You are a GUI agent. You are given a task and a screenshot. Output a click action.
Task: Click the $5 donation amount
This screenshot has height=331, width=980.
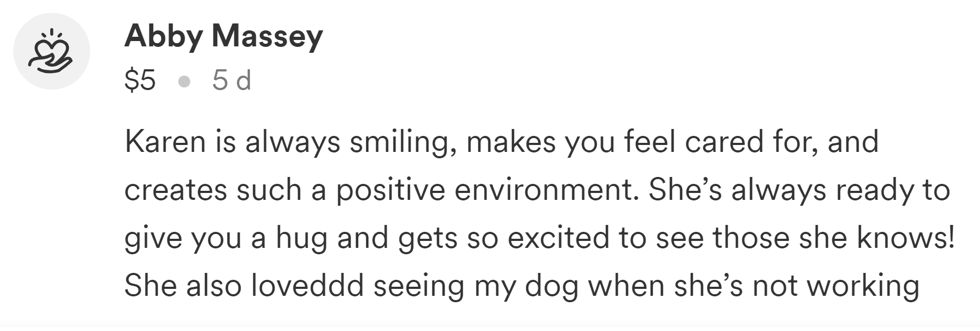(140, 81)
